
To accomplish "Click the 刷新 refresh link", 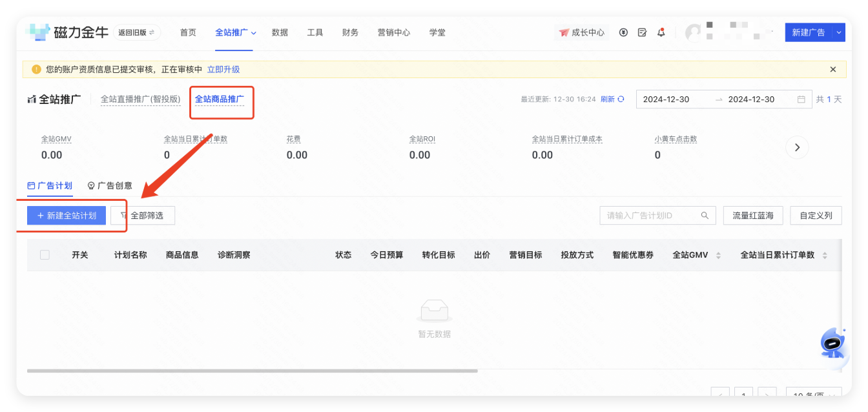I will [x=608, y=99].
